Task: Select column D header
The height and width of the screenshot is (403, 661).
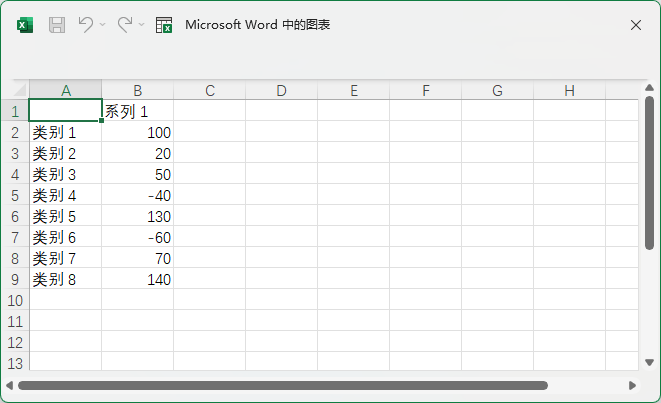Action: point(281,91)
